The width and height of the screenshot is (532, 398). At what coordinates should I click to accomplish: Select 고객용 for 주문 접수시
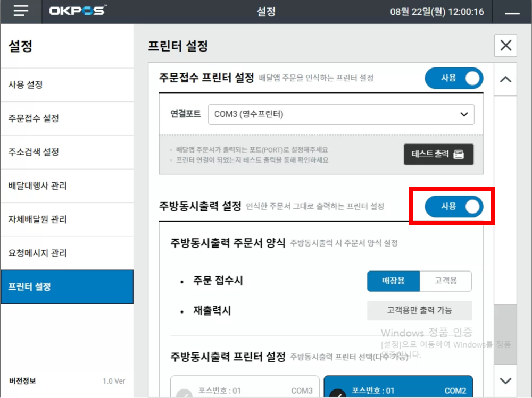pyautogui.click(x=445, y=281)
